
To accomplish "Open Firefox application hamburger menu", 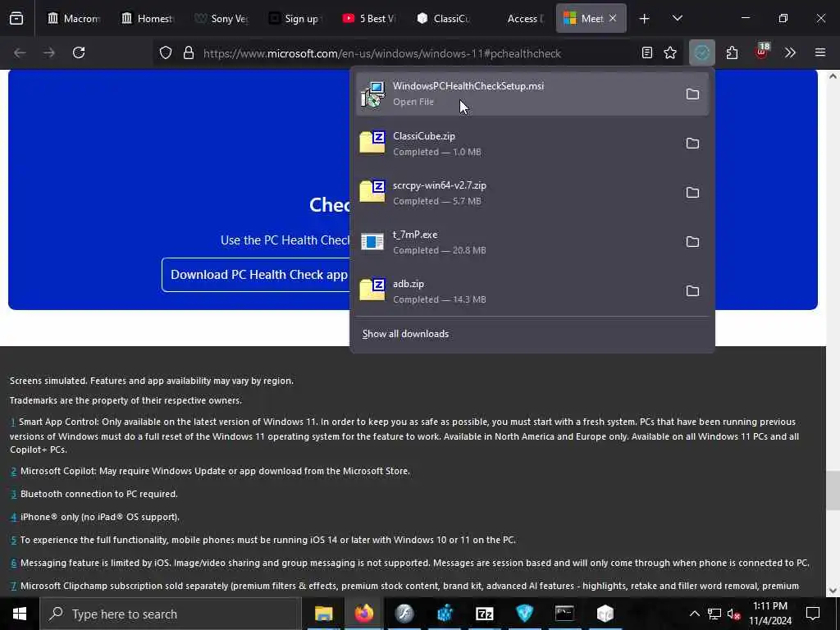I will 820,52.
